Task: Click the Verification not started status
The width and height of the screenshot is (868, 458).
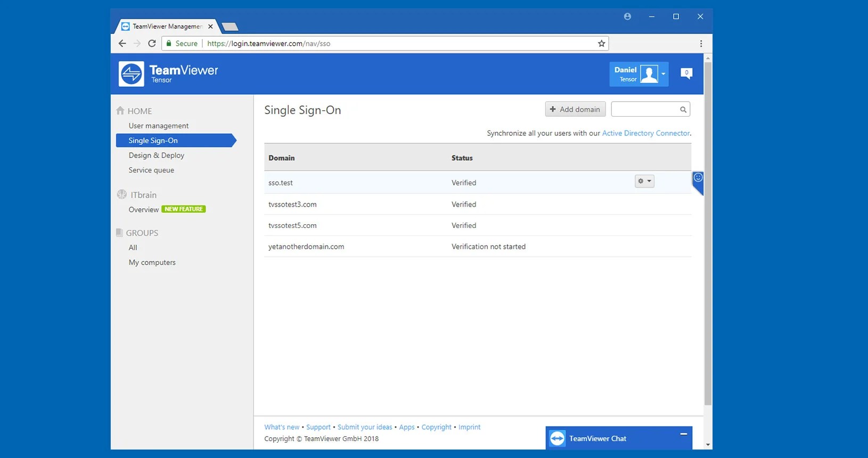Action: [x=488, y=247]
